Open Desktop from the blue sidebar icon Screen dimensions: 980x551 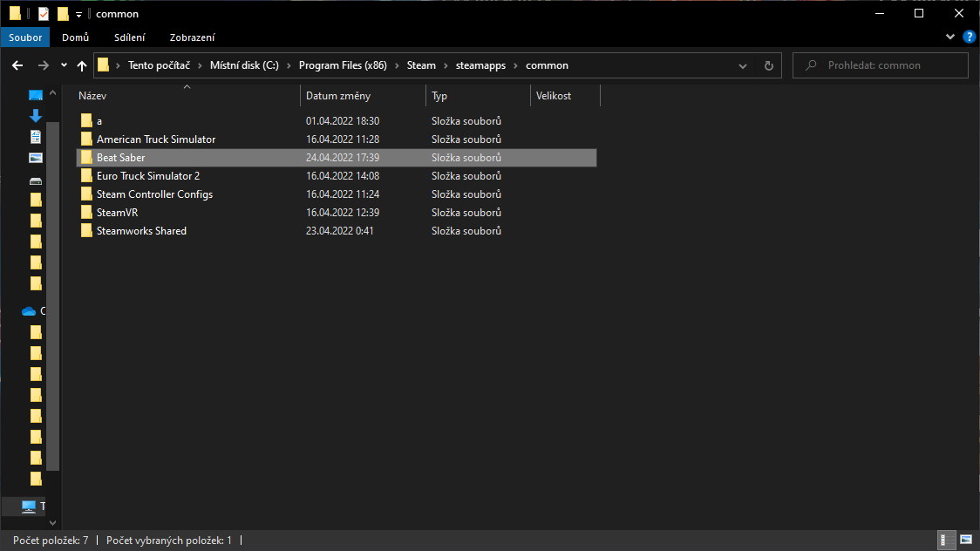pyautogui.click(x=36, y=95)
